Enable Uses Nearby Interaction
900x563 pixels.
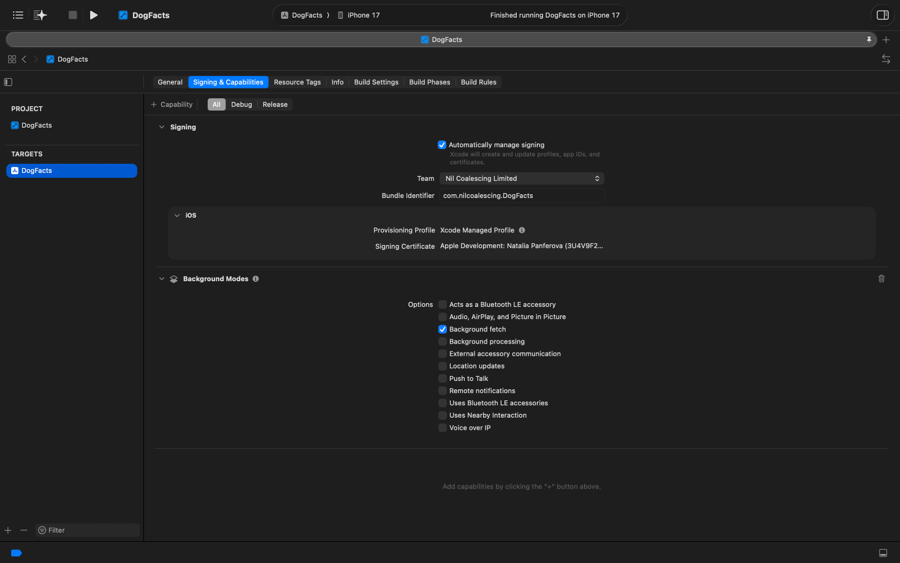pos(443,416)
